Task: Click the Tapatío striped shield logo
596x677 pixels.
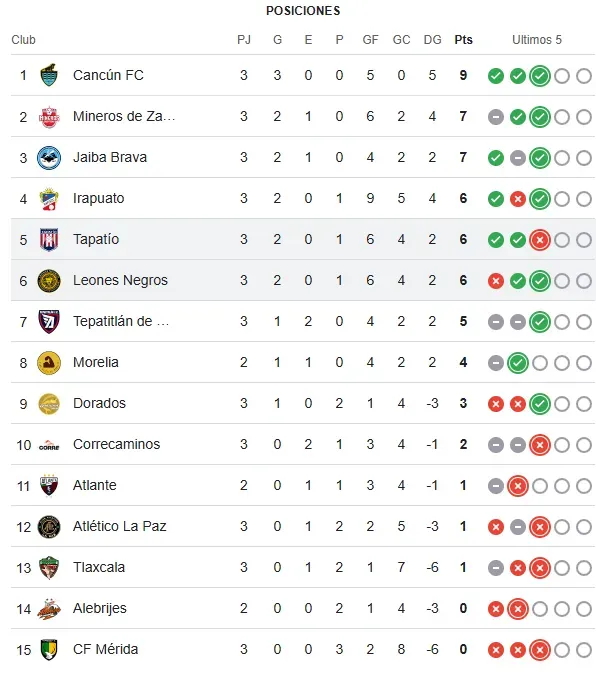Action: click(x=49, y=240)
